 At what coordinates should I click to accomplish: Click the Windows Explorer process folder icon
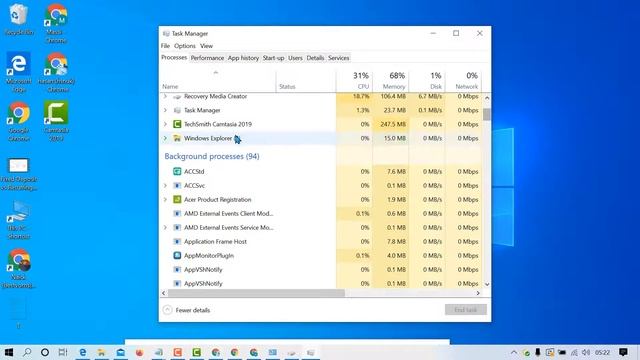177,138
